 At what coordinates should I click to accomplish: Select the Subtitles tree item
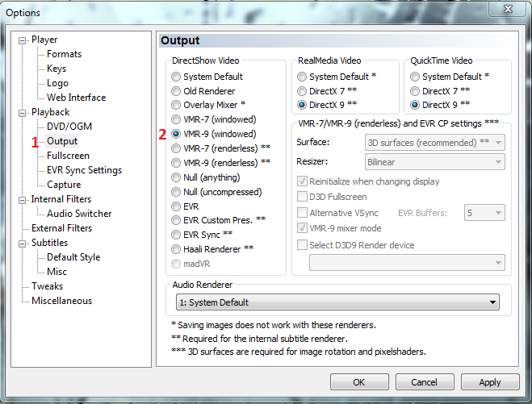(49, 243)
